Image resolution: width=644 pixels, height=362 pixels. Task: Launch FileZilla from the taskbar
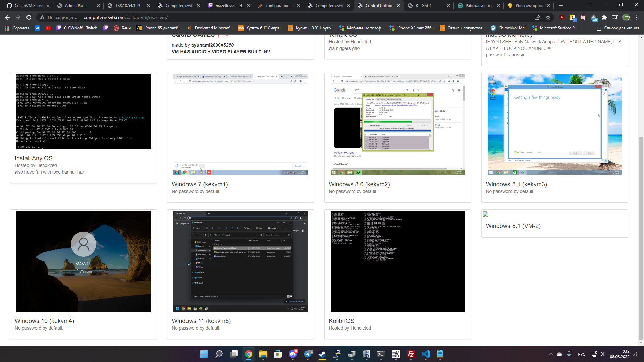pos(411,354)
